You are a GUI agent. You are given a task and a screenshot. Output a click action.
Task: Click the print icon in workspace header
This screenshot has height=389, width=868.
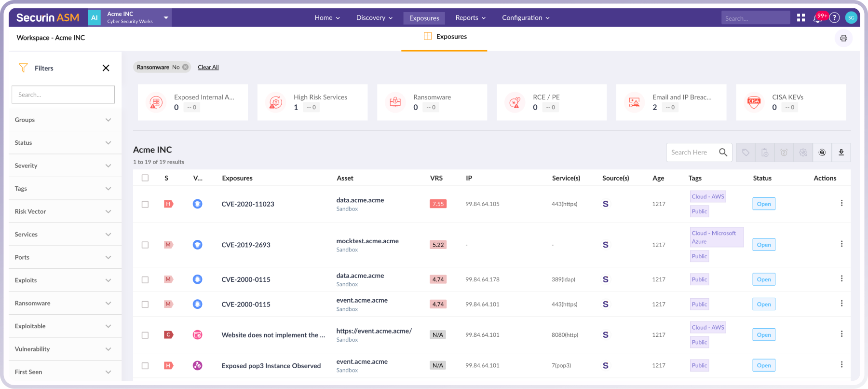pos(843,38)
